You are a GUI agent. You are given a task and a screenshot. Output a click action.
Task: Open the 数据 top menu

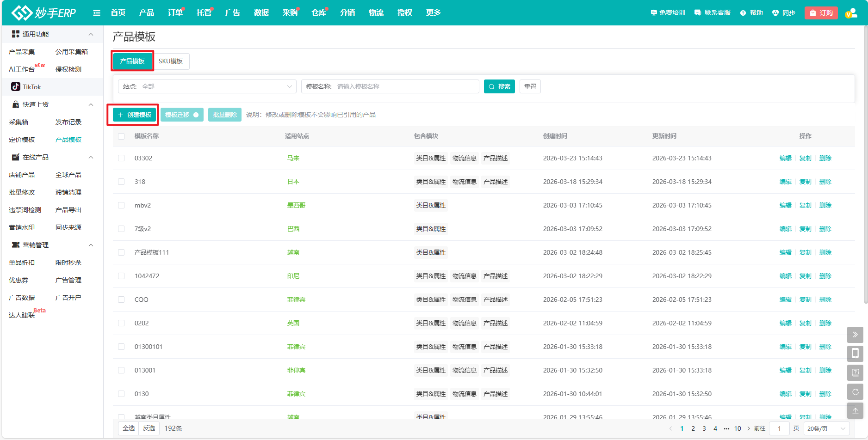[261, 13]
